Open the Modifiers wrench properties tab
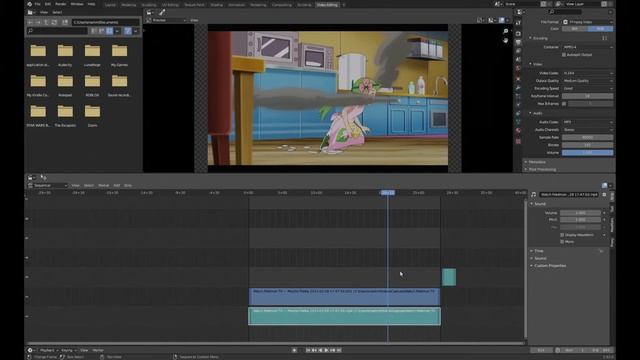 518,87
